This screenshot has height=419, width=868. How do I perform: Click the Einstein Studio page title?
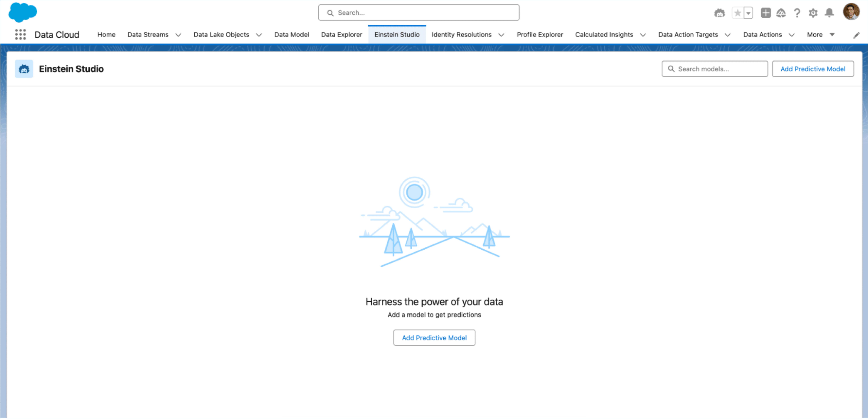(71, 69)
